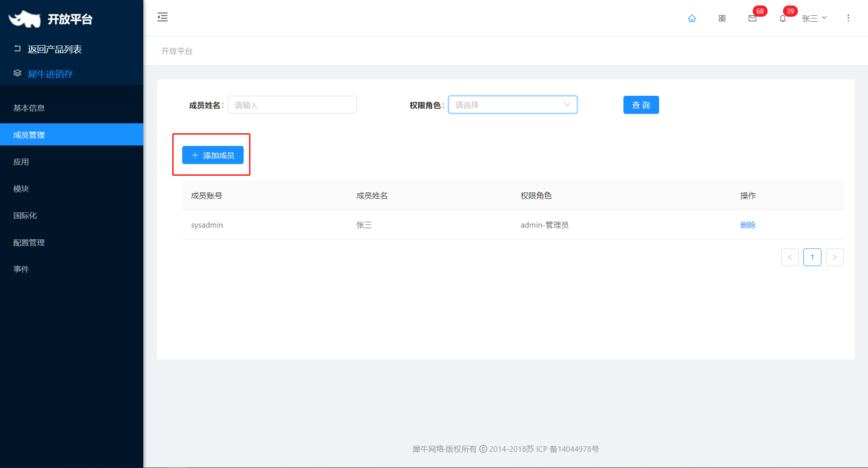
Task: Collapse the sidebar with the menu fold icon
Action: [162, 17]
